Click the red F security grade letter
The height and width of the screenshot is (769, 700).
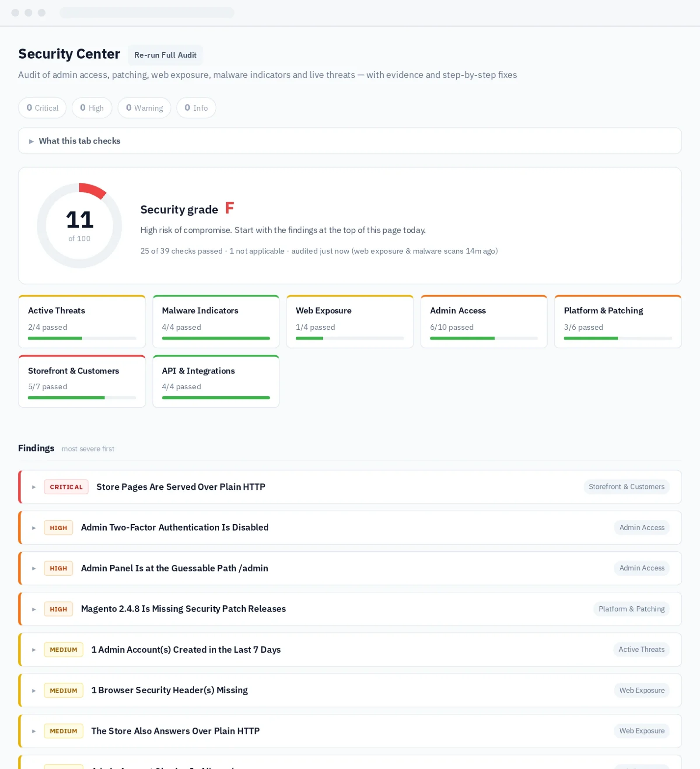pos(229,208)
